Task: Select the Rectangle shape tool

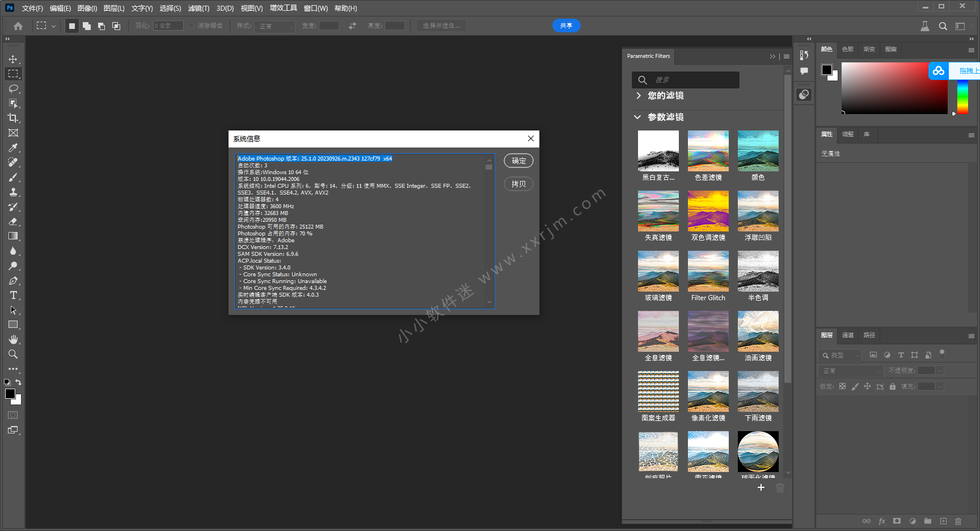Action: 13,324
